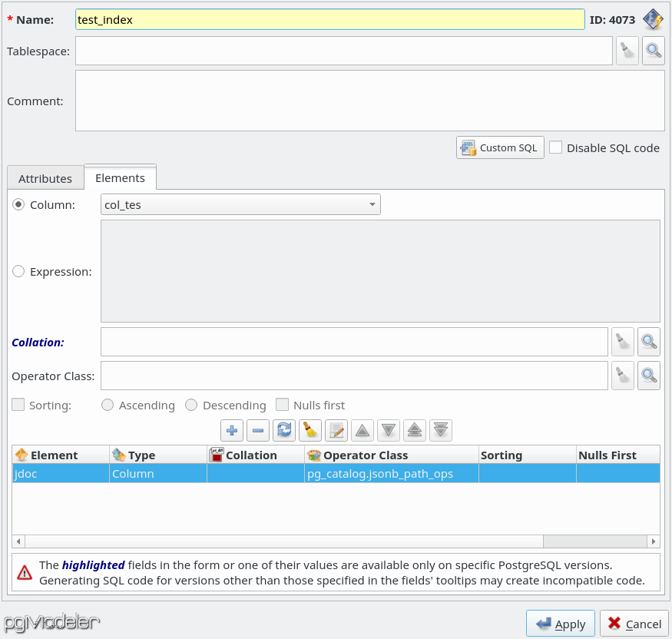
Task: Choose the Descending sort option
Action: pyautogui.click(x=191, y=405)
